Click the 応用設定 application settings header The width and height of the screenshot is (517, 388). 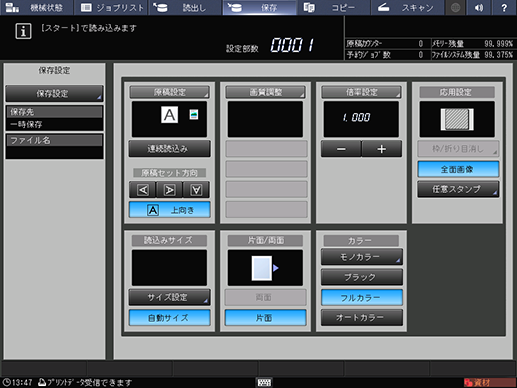(x=457, y=92)
